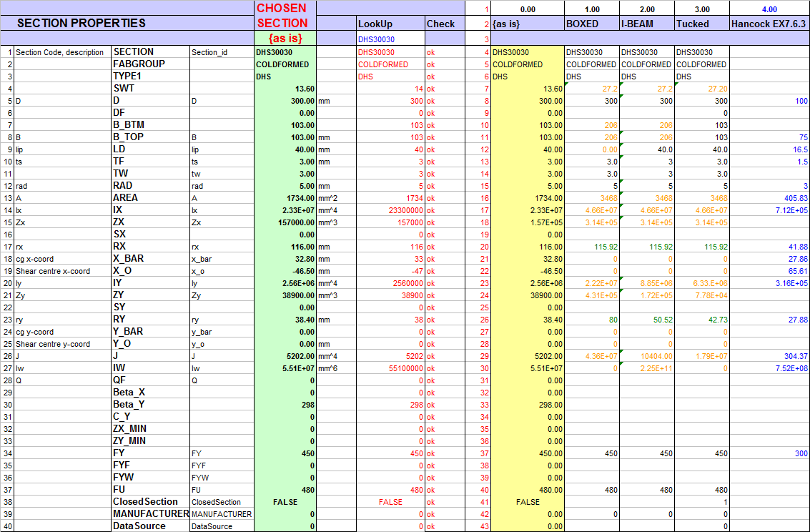Click the red FALSE lookup cell
810x532 pixels.
390,502
